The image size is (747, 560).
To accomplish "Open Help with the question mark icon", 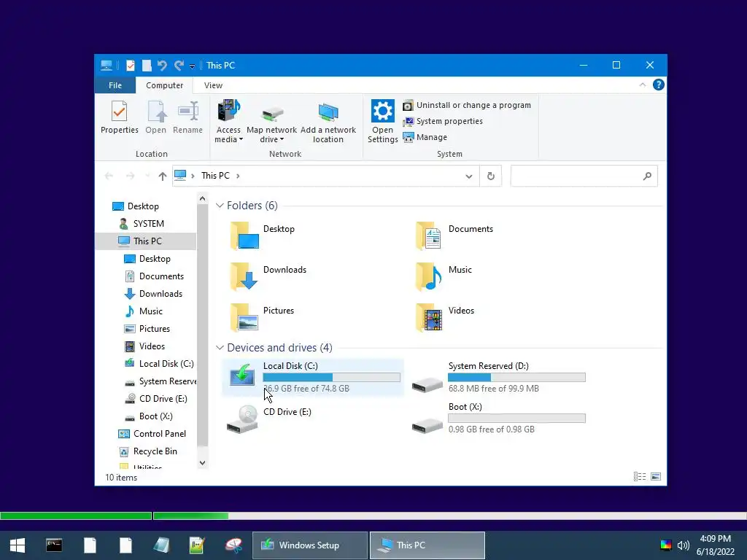I will (659, 85).
